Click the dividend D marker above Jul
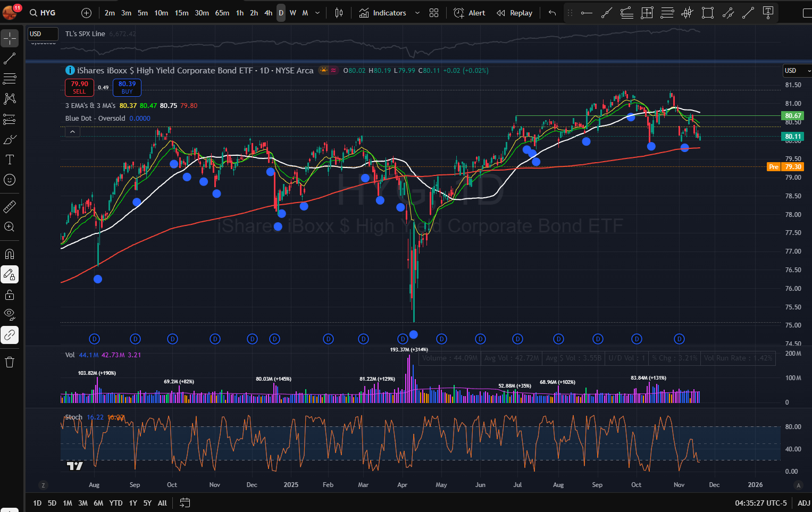Image resolution: width=812 pixels, height=512 pixels. tap(517, 339)
